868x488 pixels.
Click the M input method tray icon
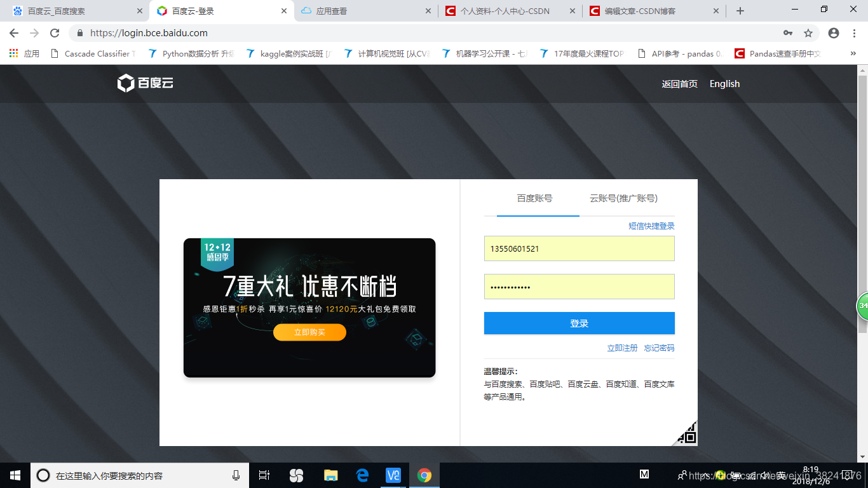pyautogui.click(x=644, y=475)
